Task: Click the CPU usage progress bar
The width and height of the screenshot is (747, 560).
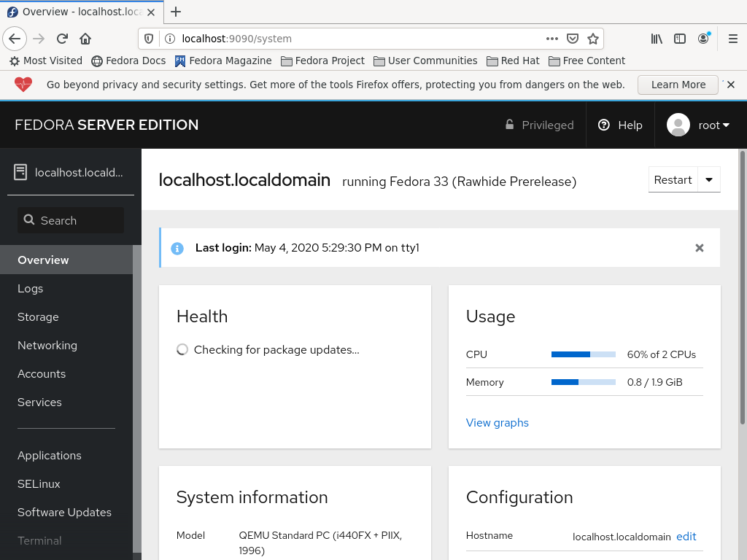Action: click(x=584, y=354)
